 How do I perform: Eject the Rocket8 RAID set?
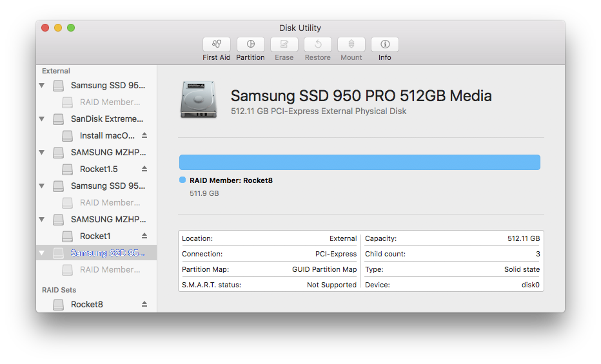(144, 304)
